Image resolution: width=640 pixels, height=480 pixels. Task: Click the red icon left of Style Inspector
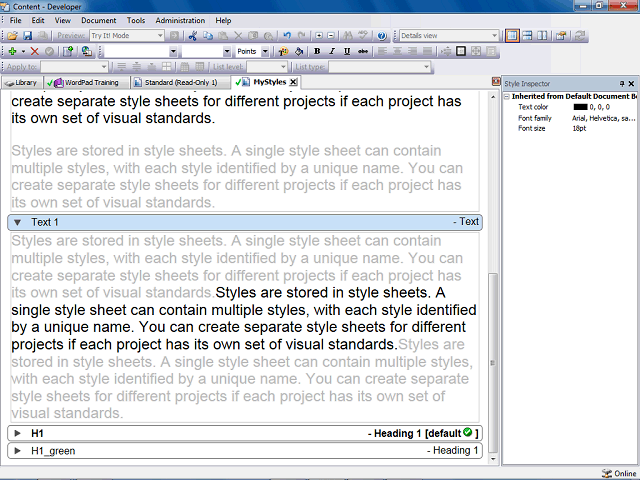coord(496,82)
